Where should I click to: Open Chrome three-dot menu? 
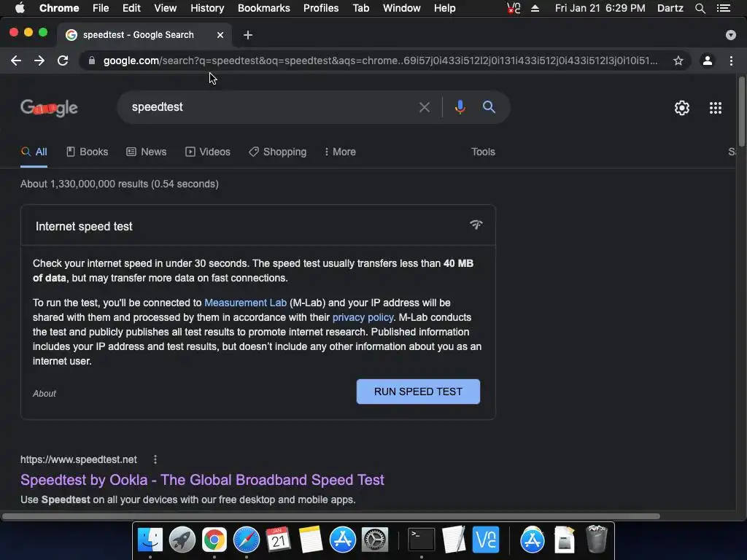click(731, 61)
